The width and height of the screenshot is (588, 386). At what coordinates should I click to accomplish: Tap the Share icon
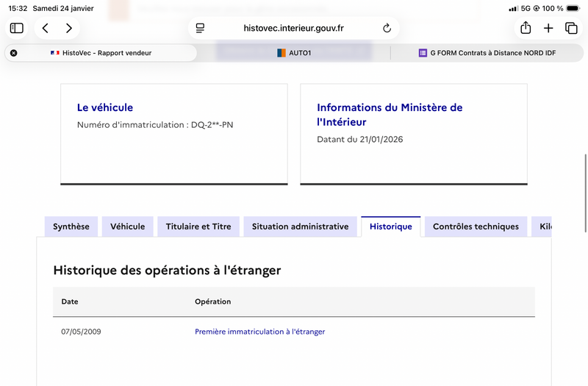coord(526,28)
